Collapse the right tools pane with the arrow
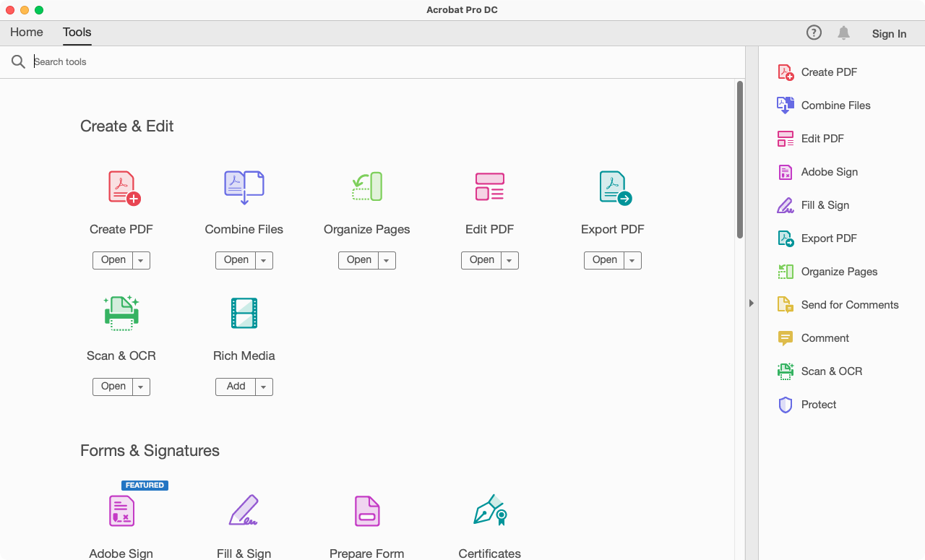Viewport: 925px width, 560px height. [752, 303]
